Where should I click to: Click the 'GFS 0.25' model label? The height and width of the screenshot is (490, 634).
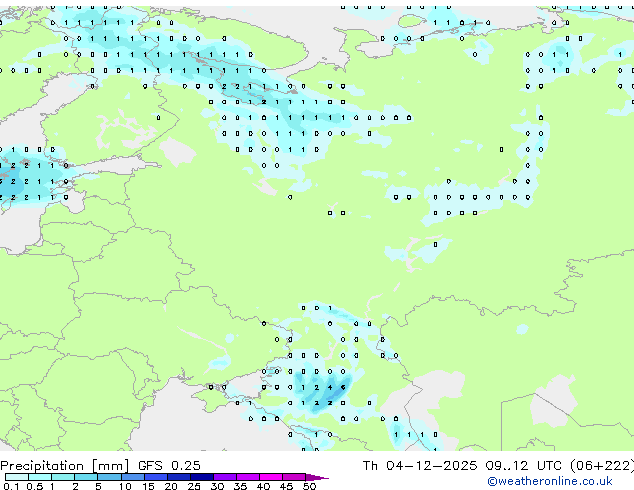pos(169,466)
